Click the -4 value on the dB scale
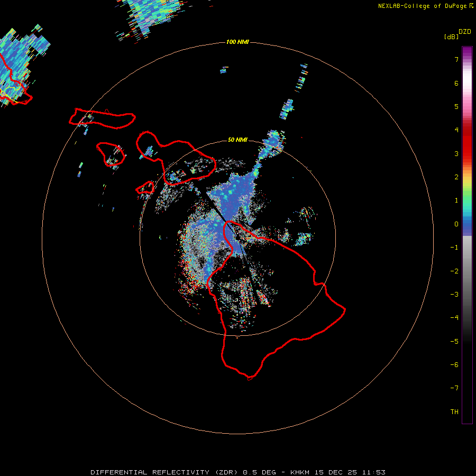 tap(454, 318)
